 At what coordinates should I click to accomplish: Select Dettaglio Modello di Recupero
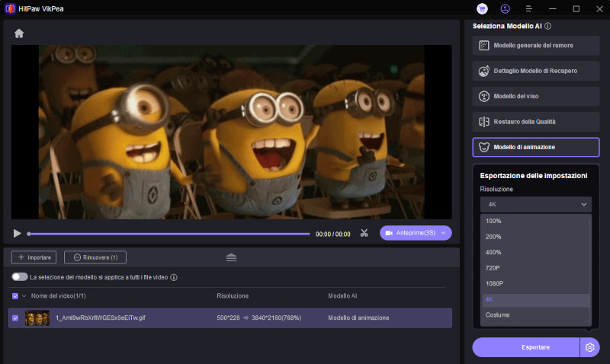pyautogui.click(x=536, y=71)
